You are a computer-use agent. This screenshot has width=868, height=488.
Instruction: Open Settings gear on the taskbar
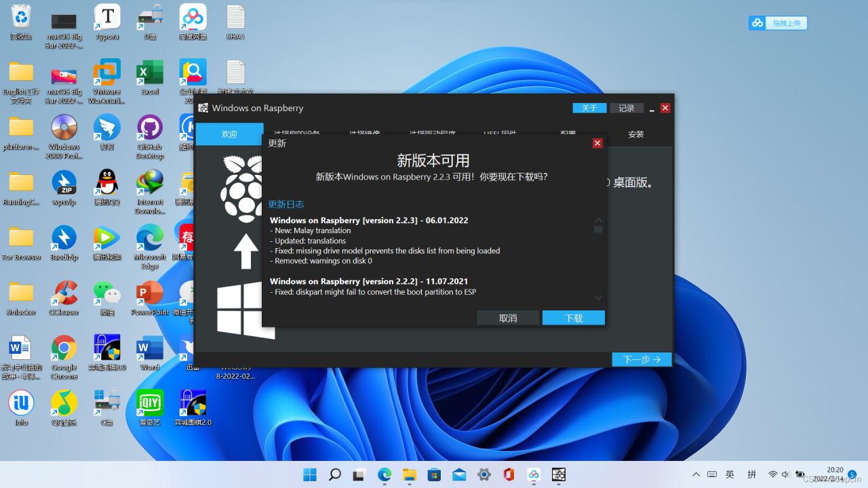coord(484,474)
